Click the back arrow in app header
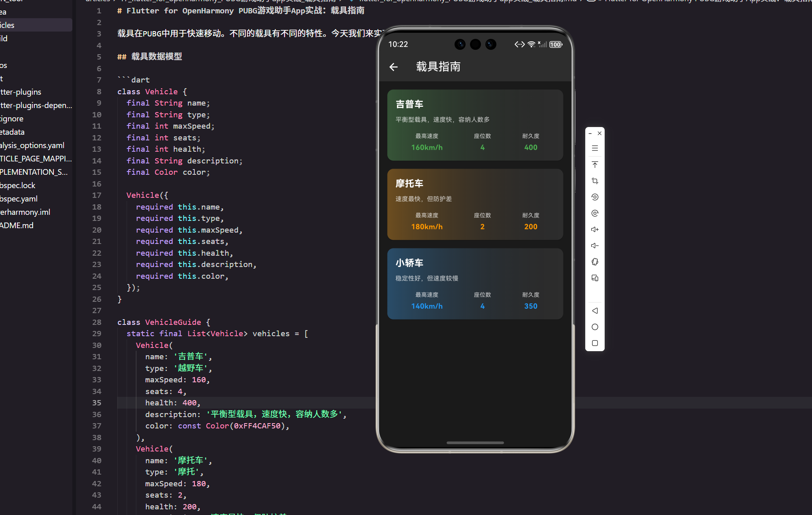This screenshot has width=812, height=515. tap(393, 67)
